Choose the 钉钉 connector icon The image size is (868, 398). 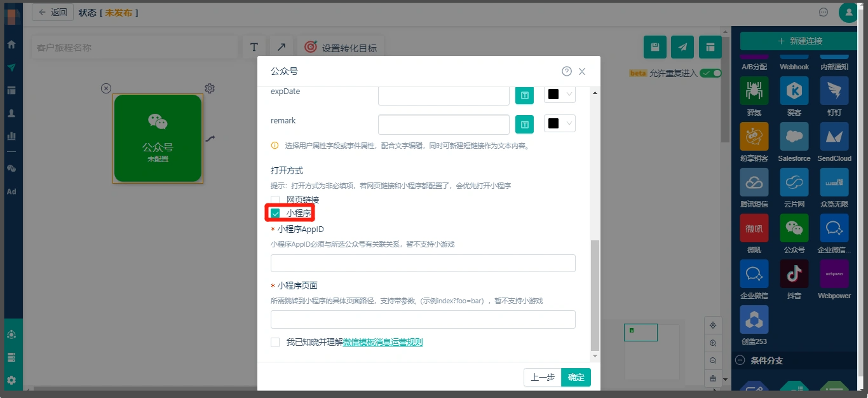click(834, 91)
